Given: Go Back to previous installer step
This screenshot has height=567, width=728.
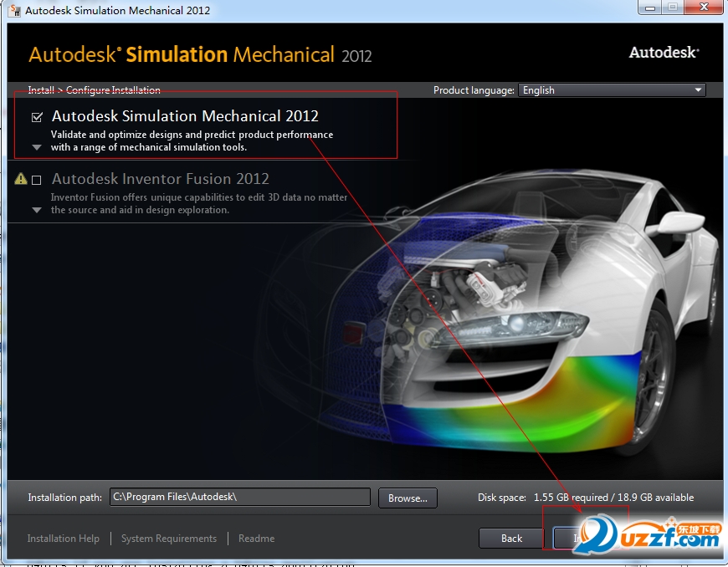Looking at the screenshot, I should click(x=511, y=539).
